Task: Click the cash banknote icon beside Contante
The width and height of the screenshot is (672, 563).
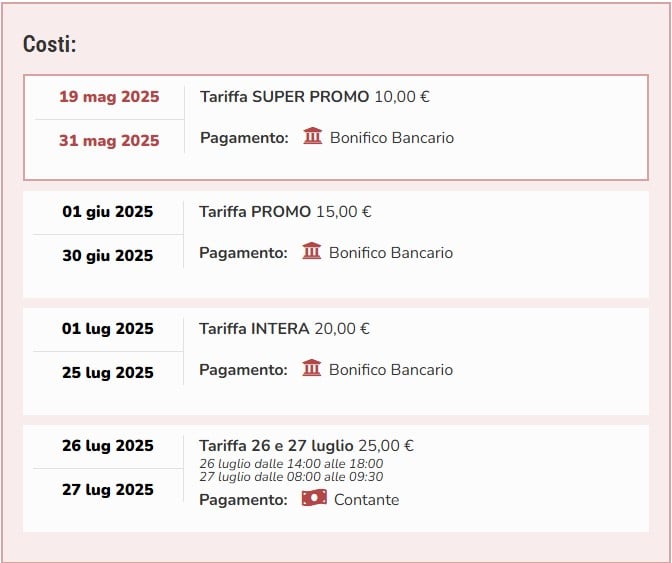Action: (x=314, y=498)
